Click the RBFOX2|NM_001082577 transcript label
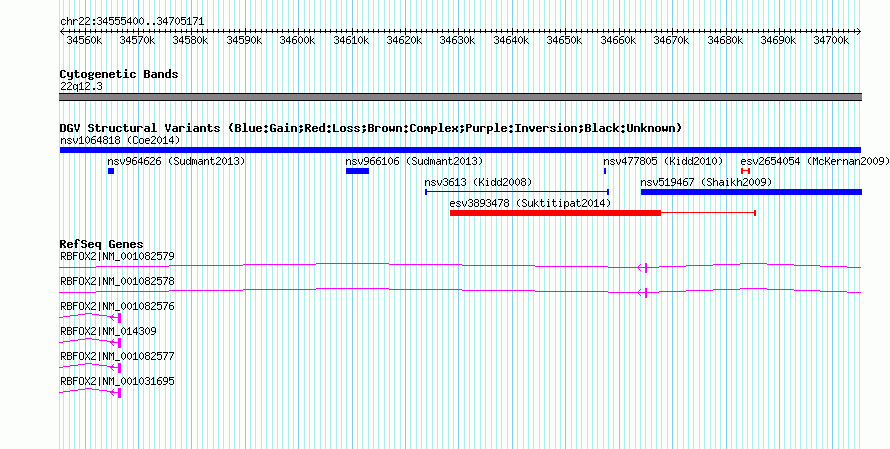 117,356
